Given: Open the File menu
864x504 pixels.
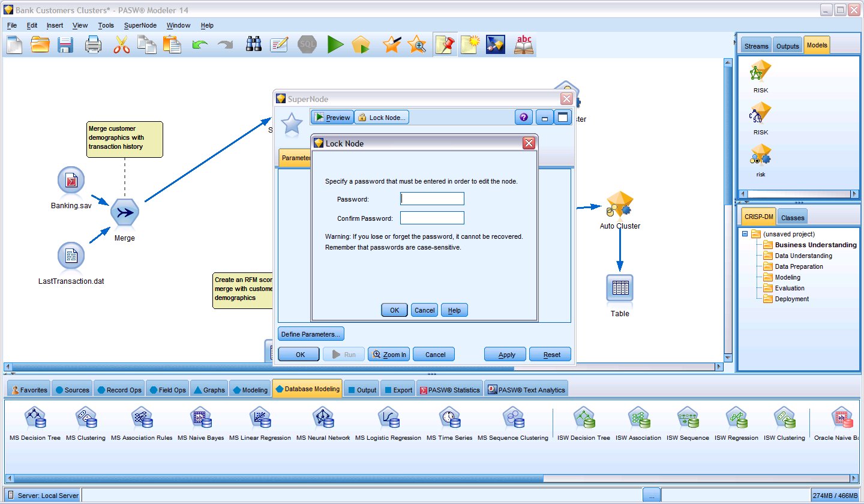Looking at the screenshot, I should 12,25.
